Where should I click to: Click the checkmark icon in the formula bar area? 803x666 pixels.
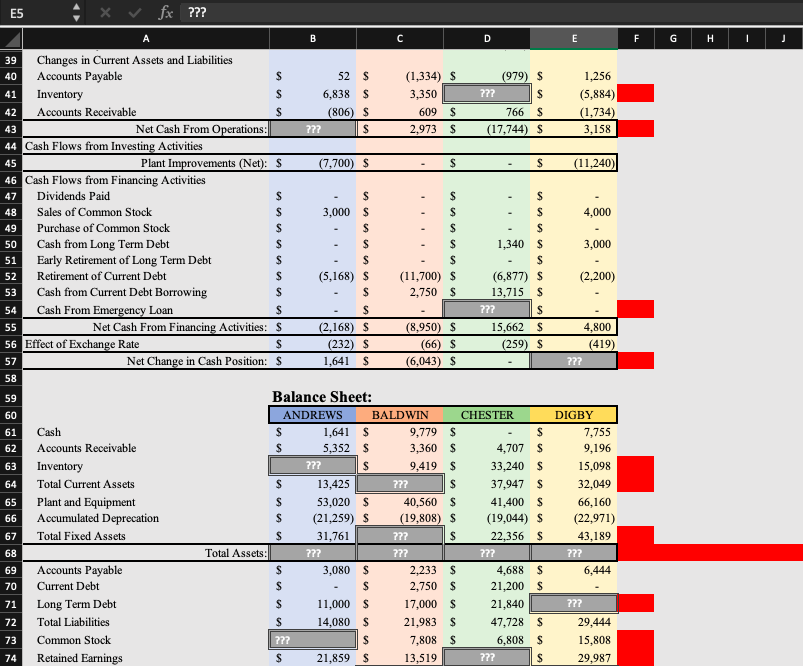(134, 14)
